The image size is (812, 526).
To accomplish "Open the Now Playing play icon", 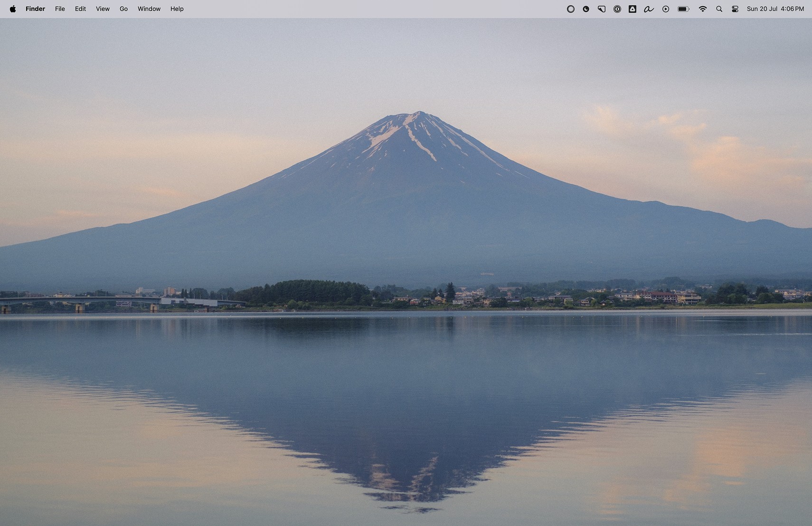I will coord(666,9).
